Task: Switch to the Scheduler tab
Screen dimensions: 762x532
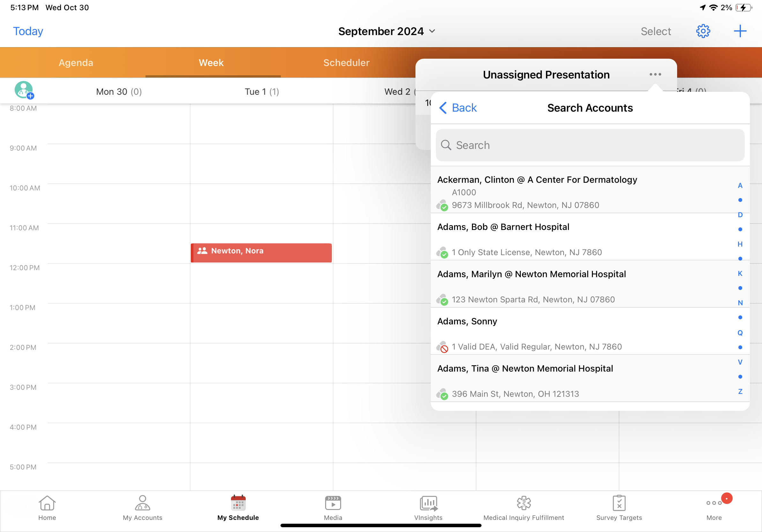Action: tap(346, 63)
